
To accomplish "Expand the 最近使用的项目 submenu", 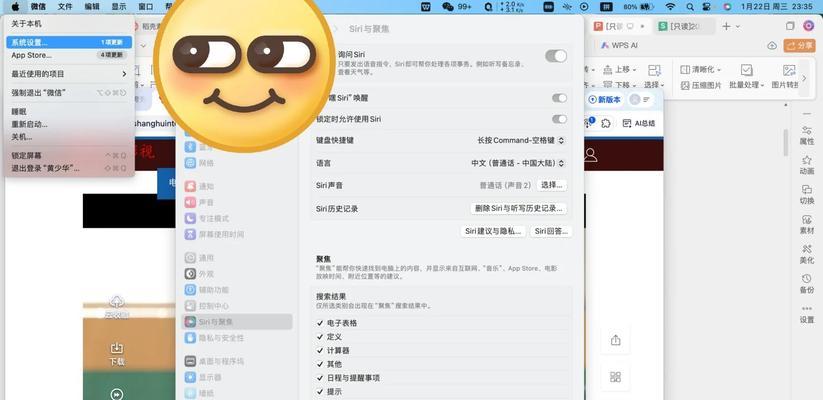I will point(69,74).
